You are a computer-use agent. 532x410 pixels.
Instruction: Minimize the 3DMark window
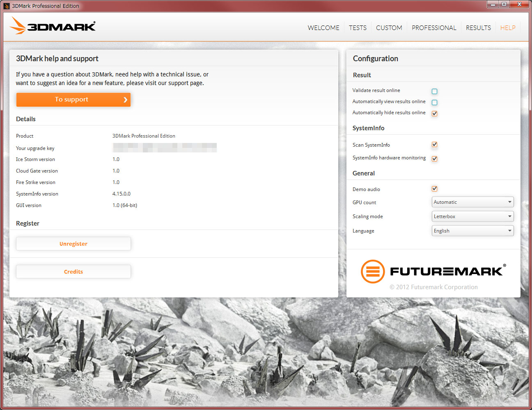tap(493, 4)
